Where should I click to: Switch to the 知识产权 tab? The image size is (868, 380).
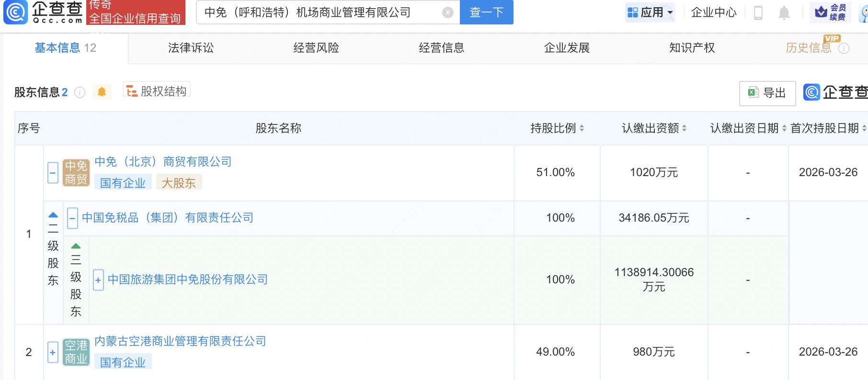(x=692, y=48)
